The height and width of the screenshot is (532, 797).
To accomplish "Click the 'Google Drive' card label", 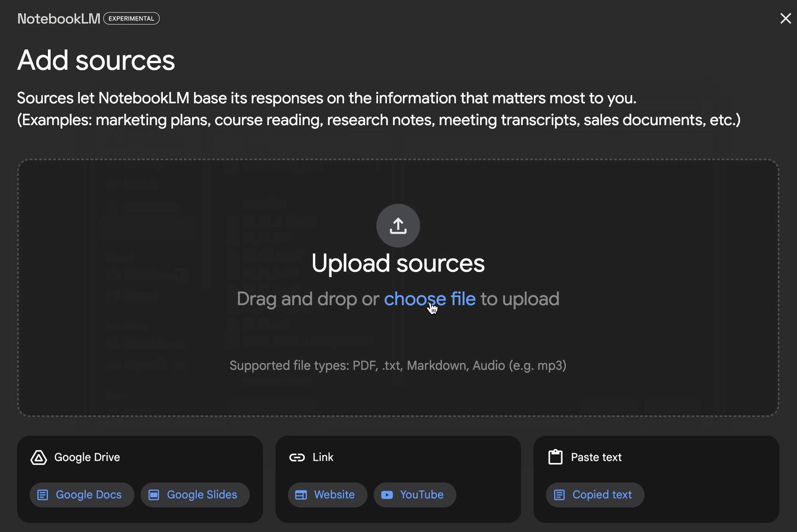I will point(87,457).
